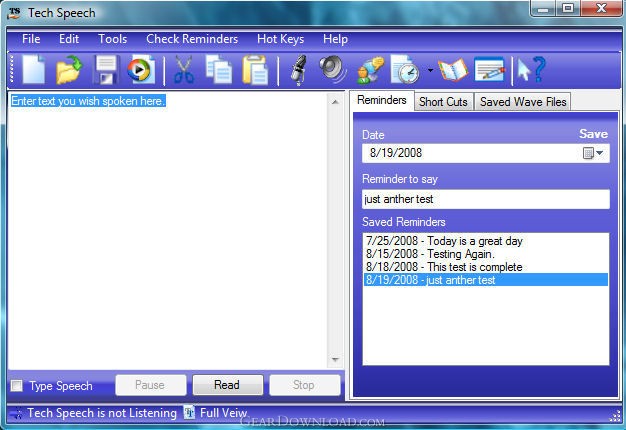This screenshot has height=430, width=626.
Task: Click the Copy pages icon
Action: (219, 70)
